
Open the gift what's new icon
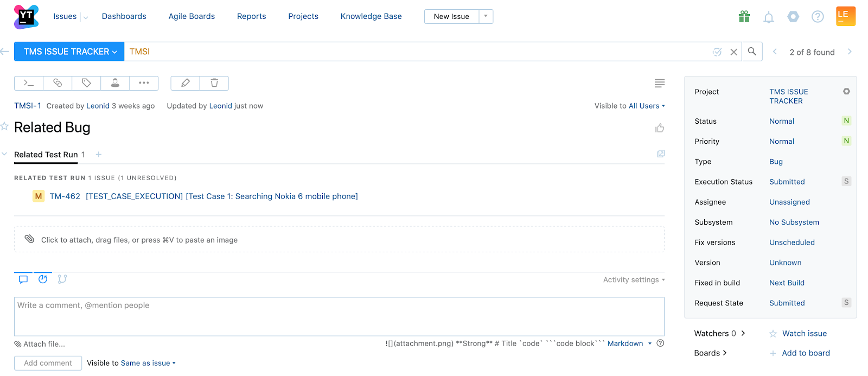coord(744,17)
